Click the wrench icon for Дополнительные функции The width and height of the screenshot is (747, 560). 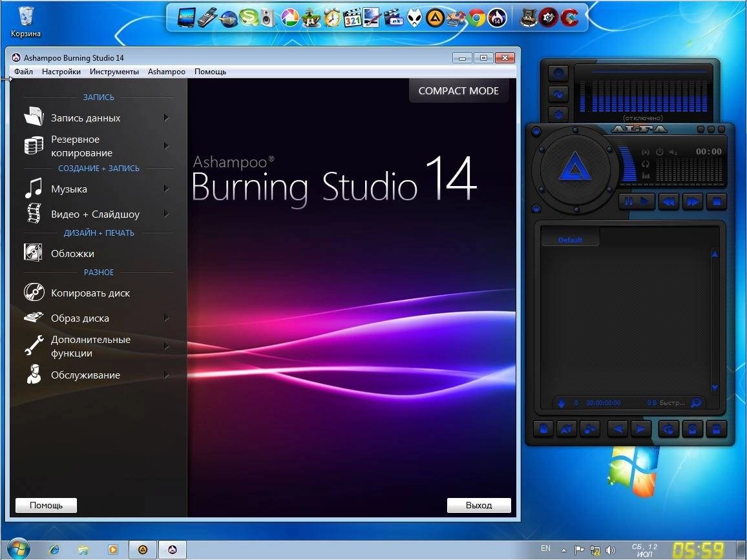(34, 346)
